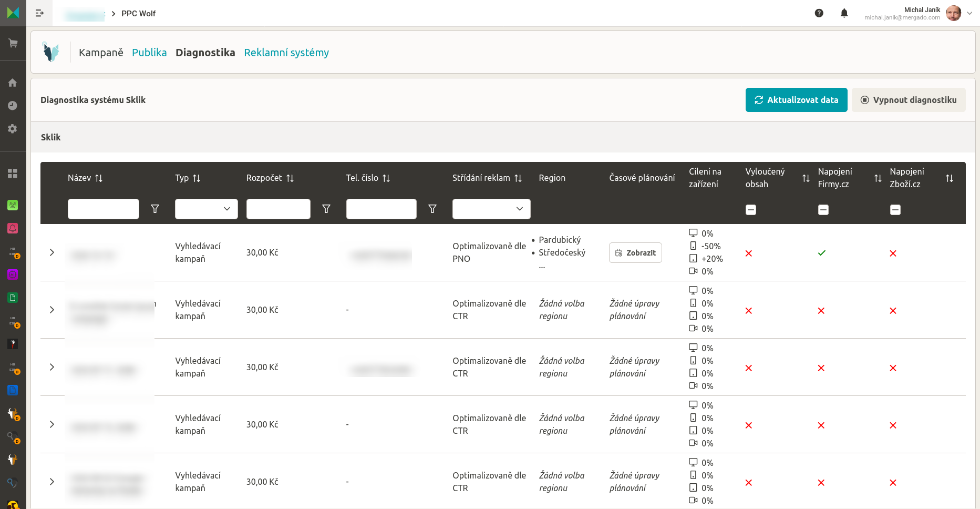Screen dimensions: 980x509
Task: Toggle the Napojení Zboží.cz filter checkbox
Action: click(x=895, y=210)
